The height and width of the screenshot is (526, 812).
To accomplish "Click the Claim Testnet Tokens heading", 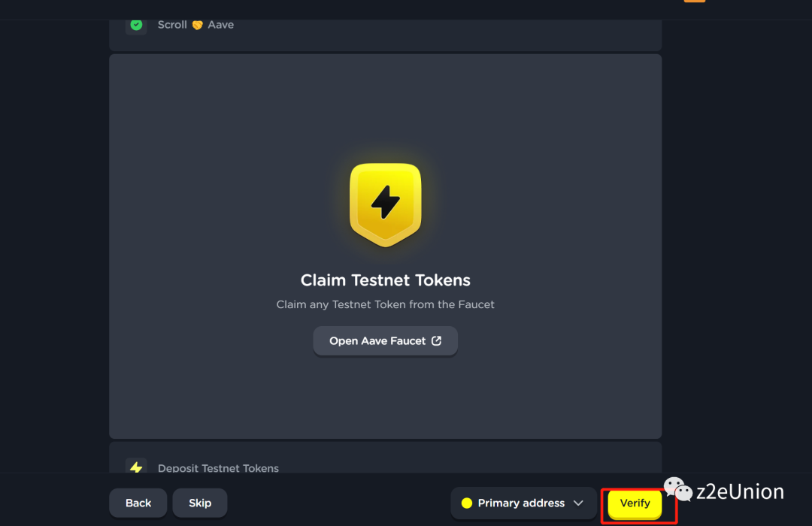I will click(385, 280).
